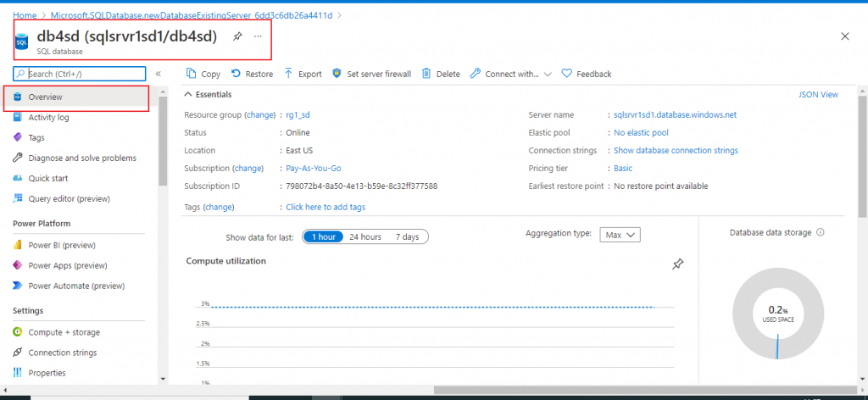
Task: Click the main pane vertical scrollbar
Action: click(862, 155)
